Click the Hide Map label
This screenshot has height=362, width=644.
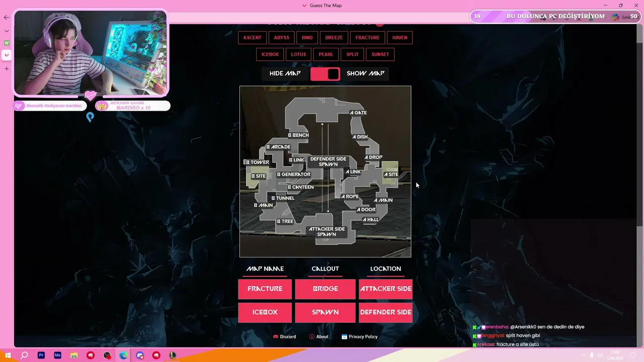pos(285,73)
